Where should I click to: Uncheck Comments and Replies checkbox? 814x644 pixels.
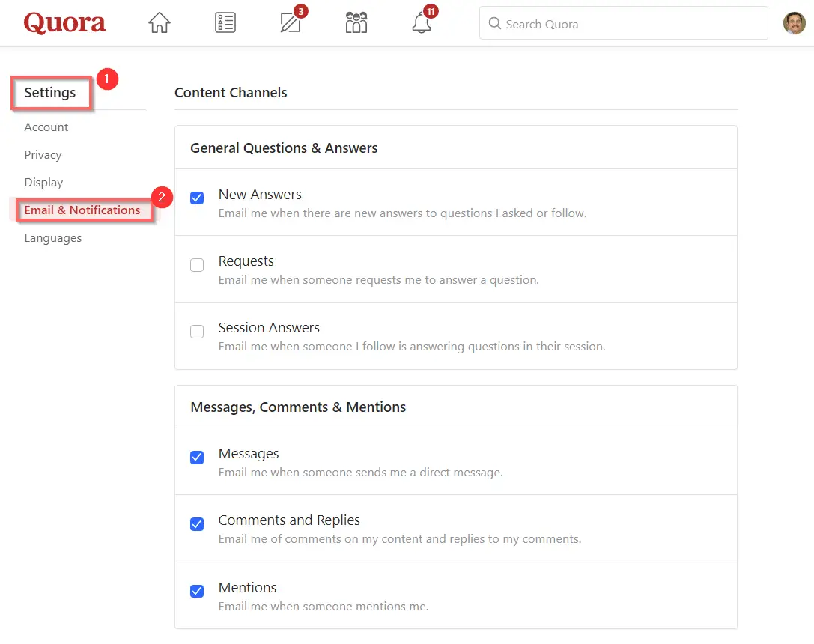point(197,523)
